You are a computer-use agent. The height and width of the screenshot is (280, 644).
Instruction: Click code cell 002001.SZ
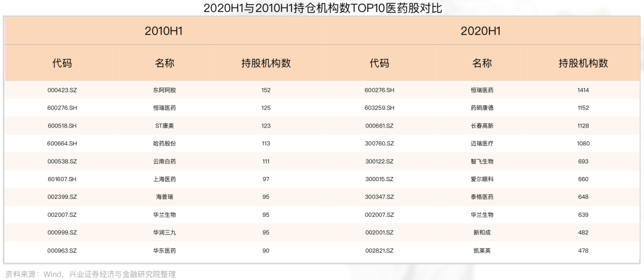(379, 232)
